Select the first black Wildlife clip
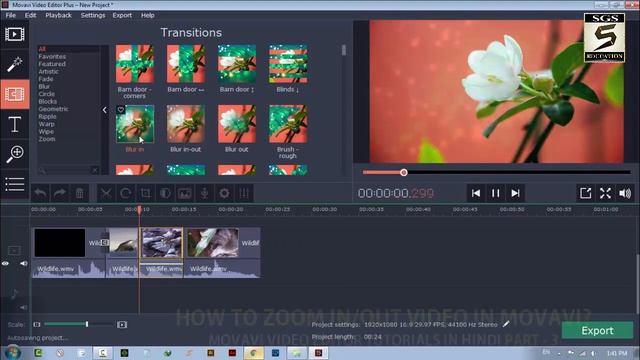This screenshot has height=360, width=640. 60,243
